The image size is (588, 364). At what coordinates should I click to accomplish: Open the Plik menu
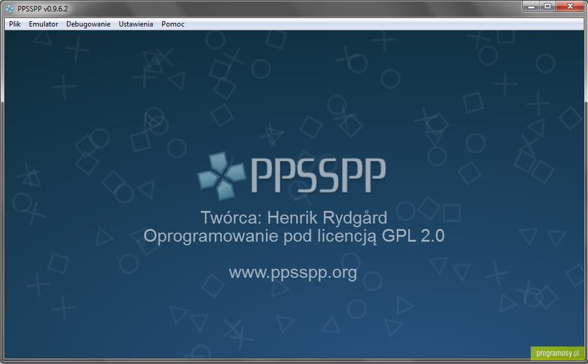point(14,24)
